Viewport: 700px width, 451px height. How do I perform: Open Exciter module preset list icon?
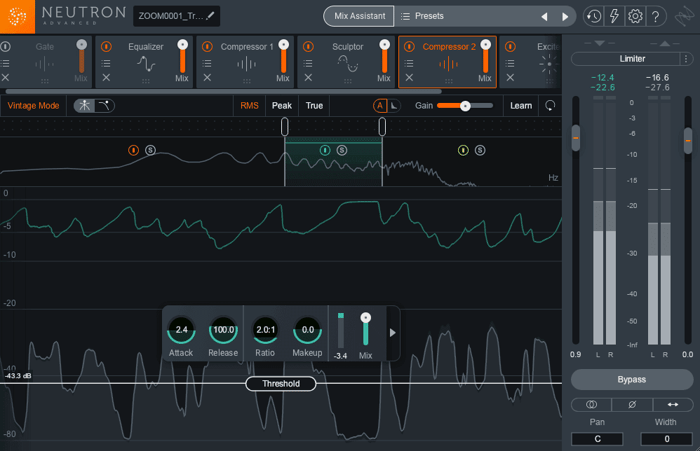510,63
